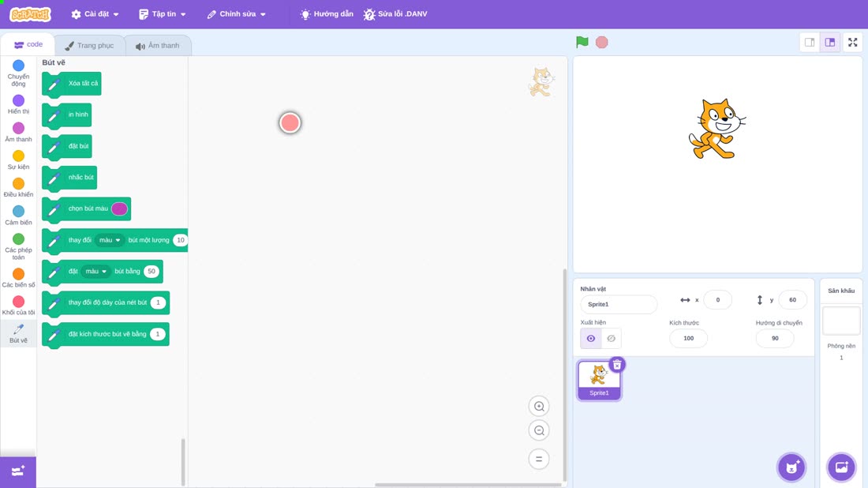This screenshot has width=868, height=488.
Task: Click the Scratch logo
Action: (x=31, y=14)
